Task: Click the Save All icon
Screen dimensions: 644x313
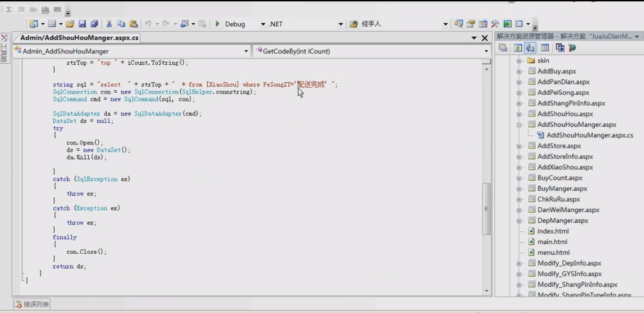Action: click(94, 24)
